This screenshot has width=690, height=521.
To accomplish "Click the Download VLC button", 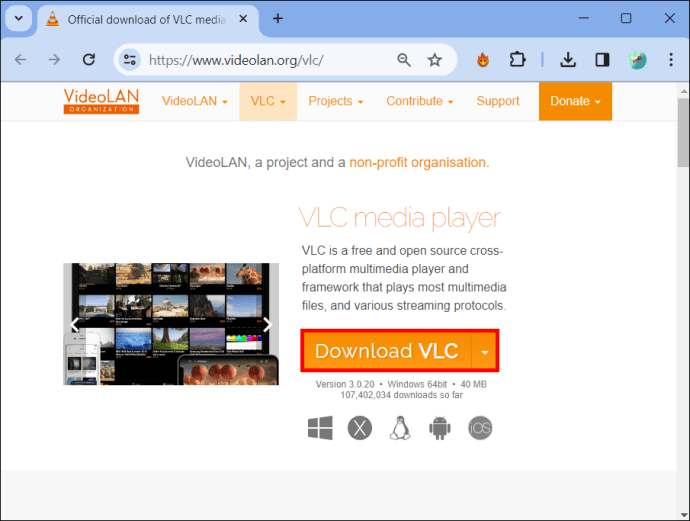I will pos(387,351).
